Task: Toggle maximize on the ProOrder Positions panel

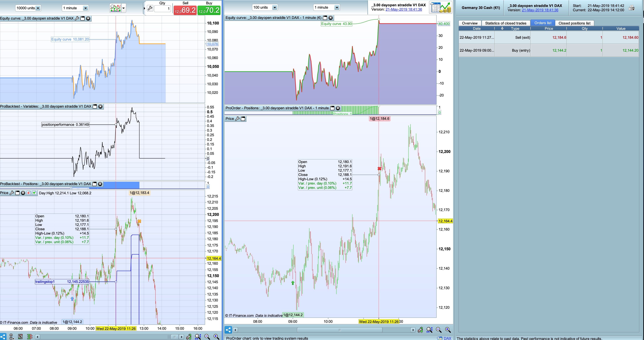Action: click(x=332, y=108)
